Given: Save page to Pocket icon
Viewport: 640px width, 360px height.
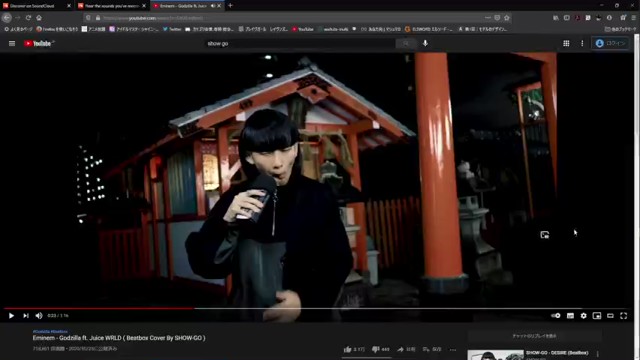Looking at the screenshot, I should (497, 18).
